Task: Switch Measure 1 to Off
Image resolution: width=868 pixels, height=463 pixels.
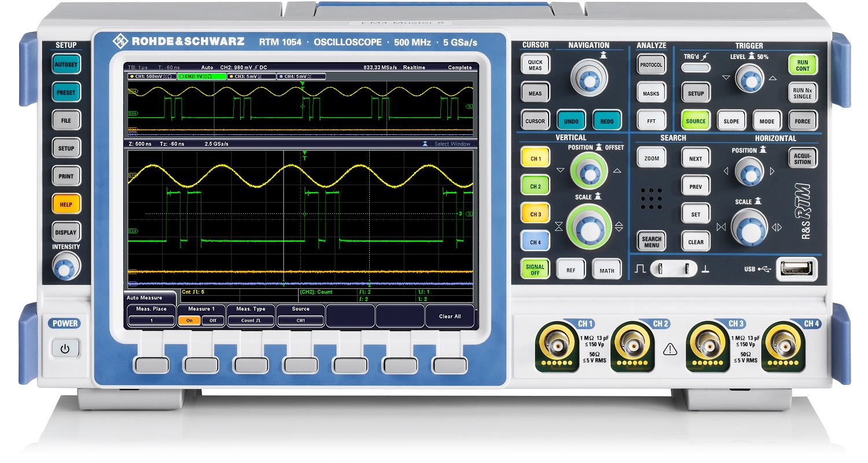Action: (212, 320)
